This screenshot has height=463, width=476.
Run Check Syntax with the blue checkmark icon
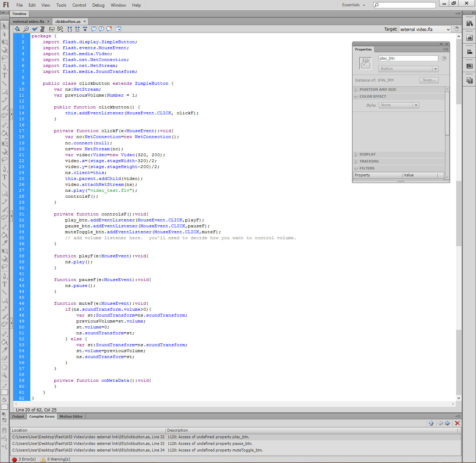tap(35, 29)
